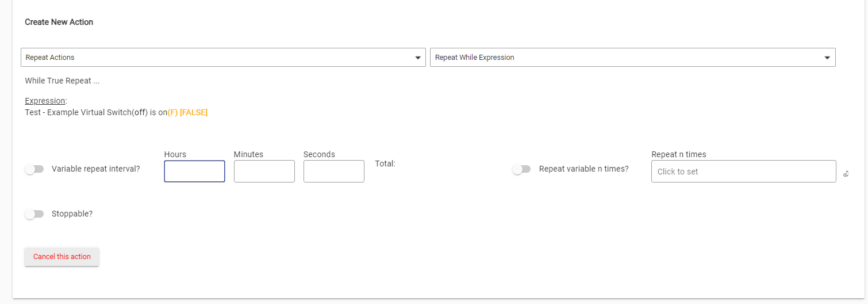Image resolution: width=868 pixels, height=304 pixels.
Task: Toggle the Stoppable switch
Action: tap(34, 214)
